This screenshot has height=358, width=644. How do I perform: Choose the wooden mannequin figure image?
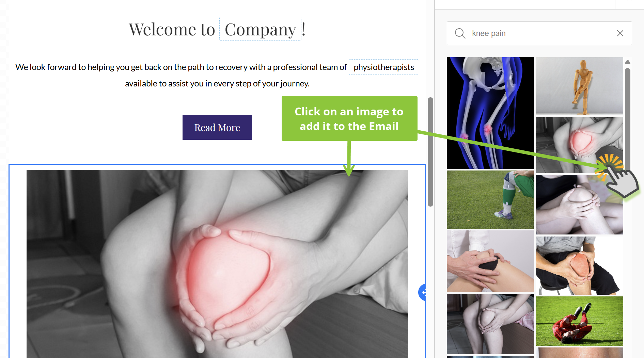click(579, 86)
